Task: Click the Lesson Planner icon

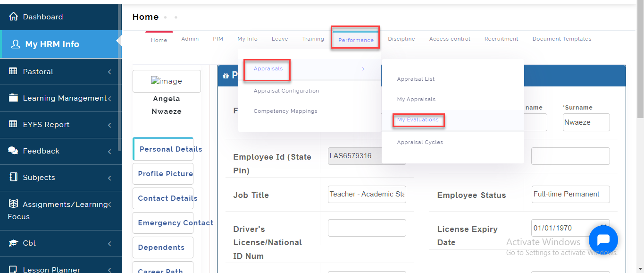Action: 13,270
